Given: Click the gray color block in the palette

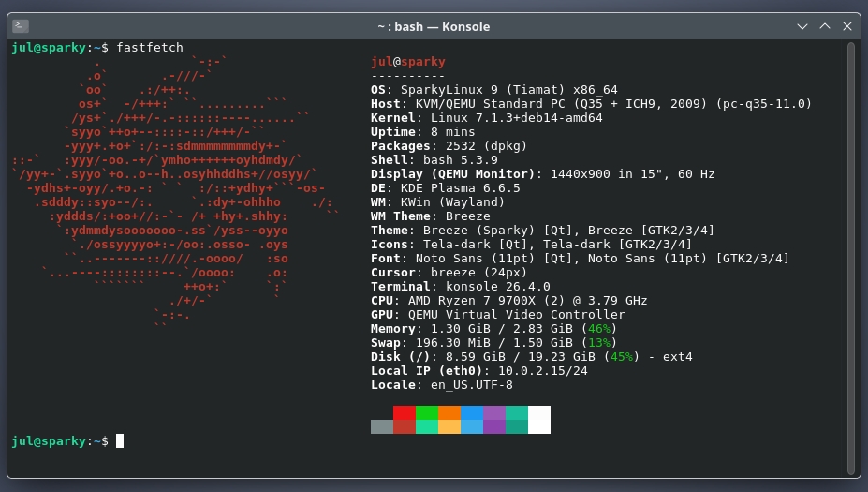Looking at the screenshot, I should [382, 426].
